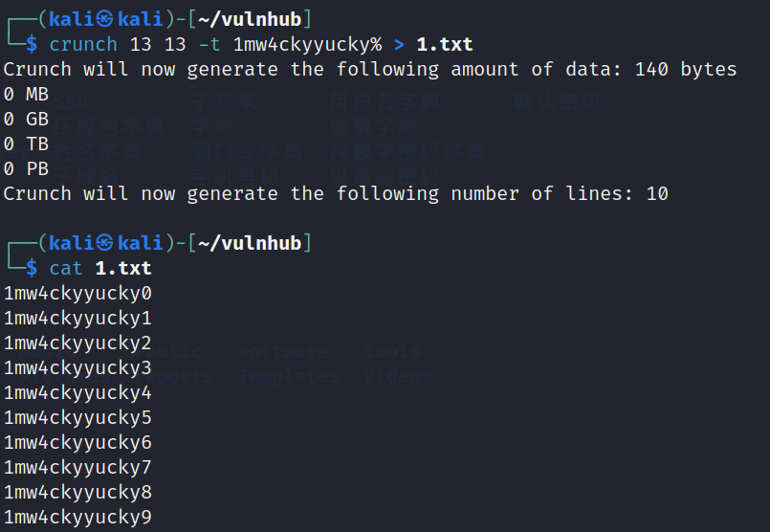Click the 140 bytes value
Screen dimensions: 770x532
coord(686,69)
